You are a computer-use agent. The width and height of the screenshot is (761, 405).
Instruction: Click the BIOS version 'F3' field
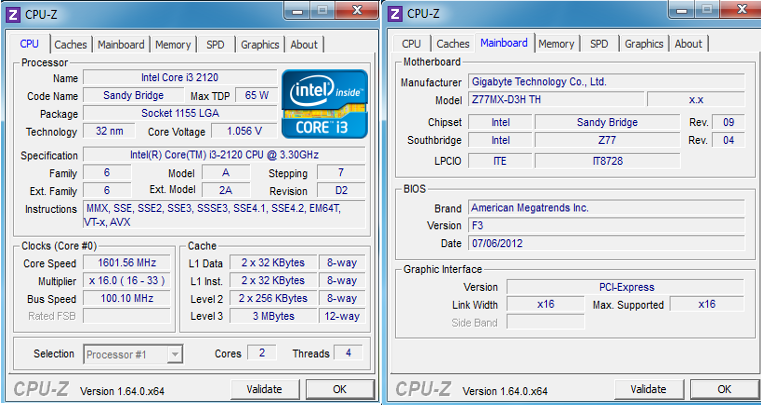pyautogui.click(x=607, y=225)
